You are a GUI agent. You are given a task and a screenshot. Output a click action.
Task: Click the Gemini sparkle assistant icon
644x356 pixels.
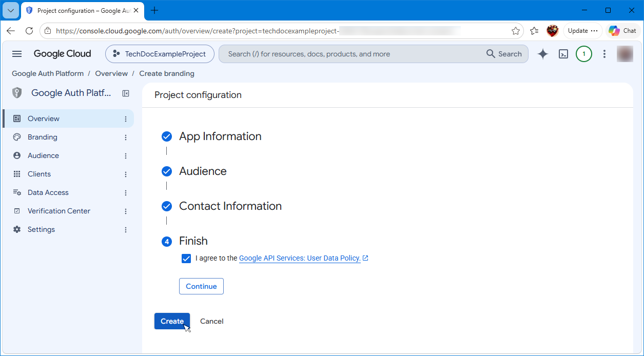click(x=543, y=54)
